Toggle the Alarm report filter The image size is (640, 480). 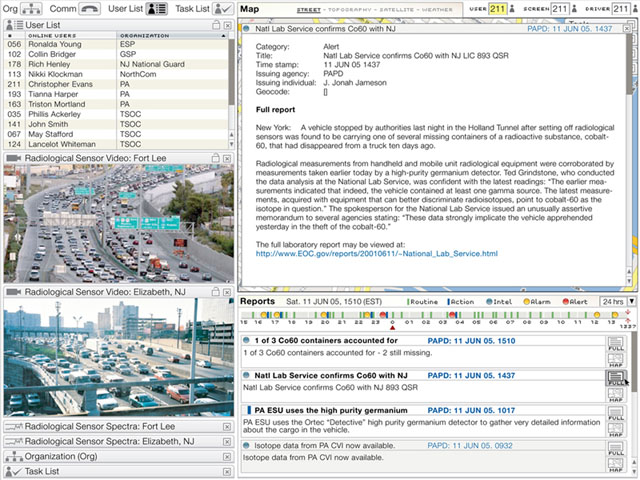[537, 302]
